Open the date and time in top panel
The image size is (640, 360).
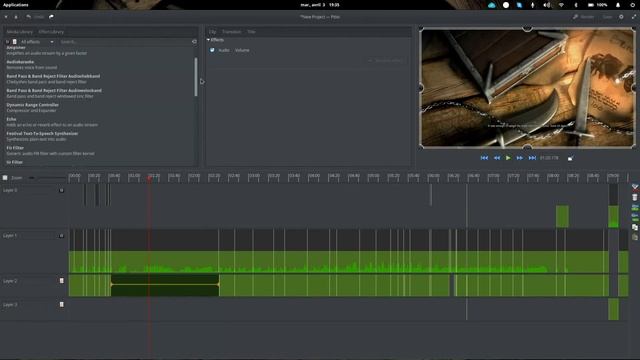point(320,5)
